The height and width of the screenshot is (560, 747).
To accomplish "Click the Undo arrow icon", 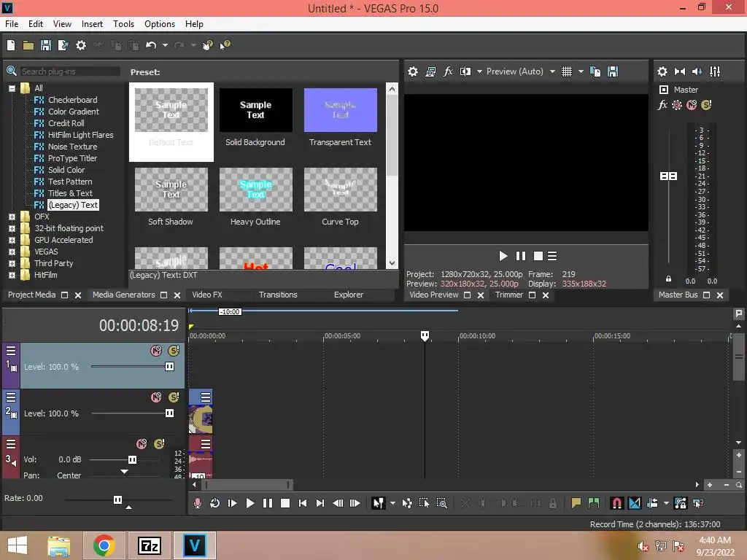I will [x=151, y=45].
